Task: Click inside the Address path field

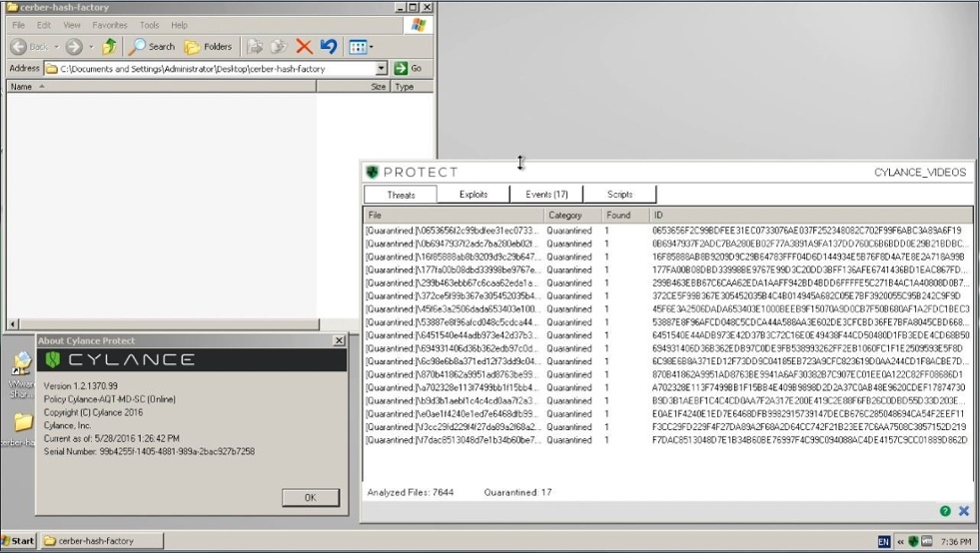Action: 211,69
